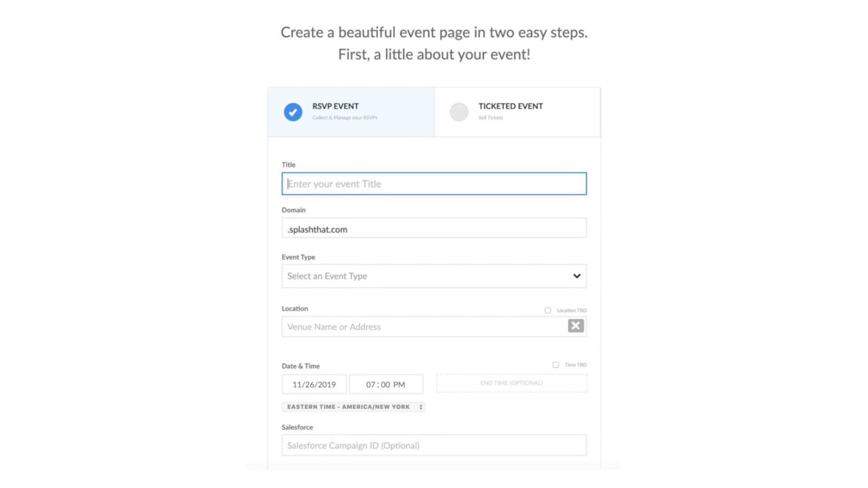Click the X to clear the Location field
The width and height of the screenshot is (868, 488).
[x=575, y=326]
